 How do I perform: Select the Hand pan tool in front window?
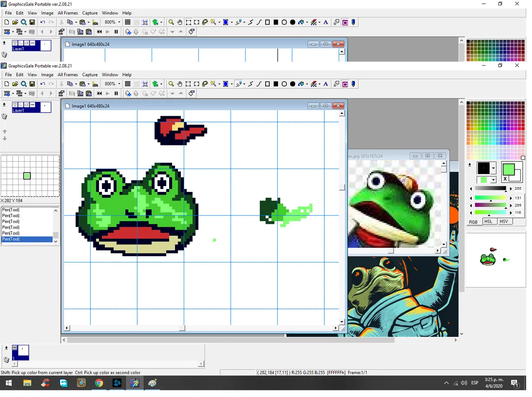tap(180, 84)
